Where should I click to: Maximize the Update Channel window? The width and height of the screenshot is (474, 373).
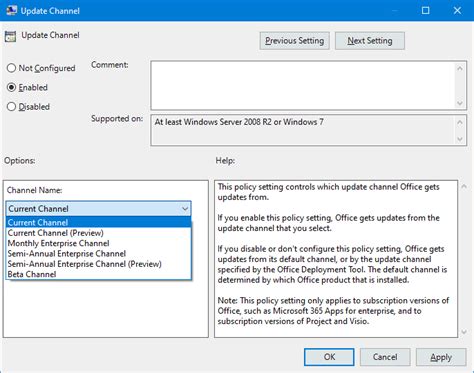pos(426,11)
